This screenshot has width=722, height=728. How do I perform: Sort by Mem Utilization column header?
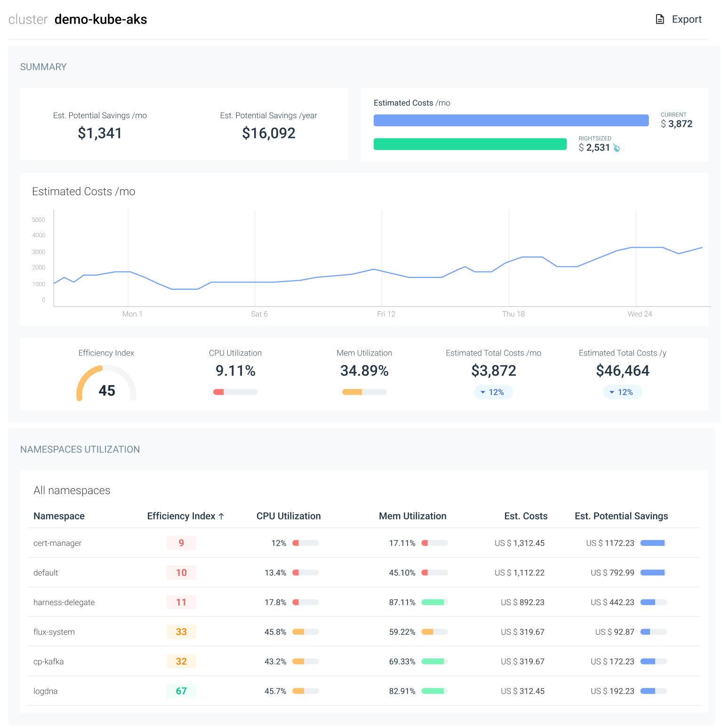(413, 516)
